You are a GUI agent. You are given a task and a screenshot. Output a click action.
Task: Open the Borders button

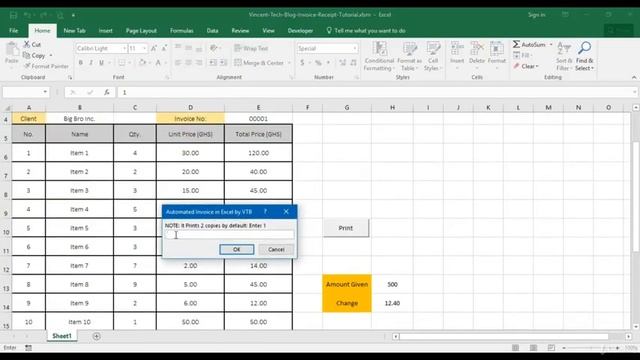[122, 62]
